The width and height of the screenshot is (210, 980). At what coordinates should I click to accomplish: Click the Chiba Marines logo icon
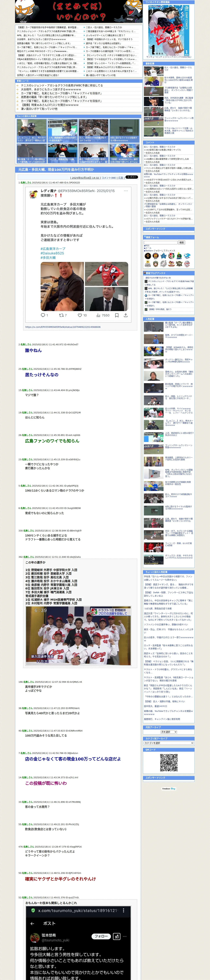point(164,264)
